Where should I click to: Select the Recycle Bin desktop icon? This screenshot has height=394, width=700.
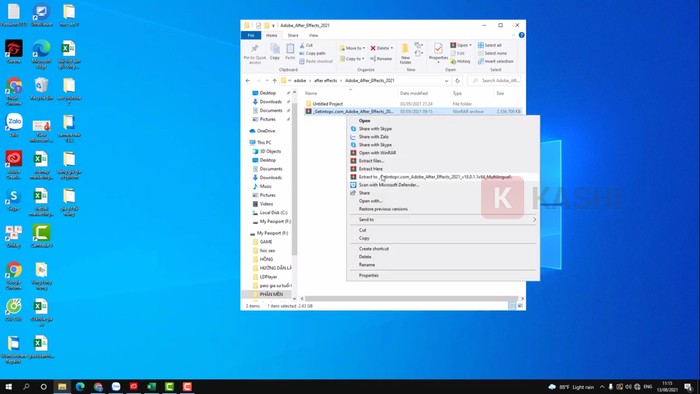point(42,88)
